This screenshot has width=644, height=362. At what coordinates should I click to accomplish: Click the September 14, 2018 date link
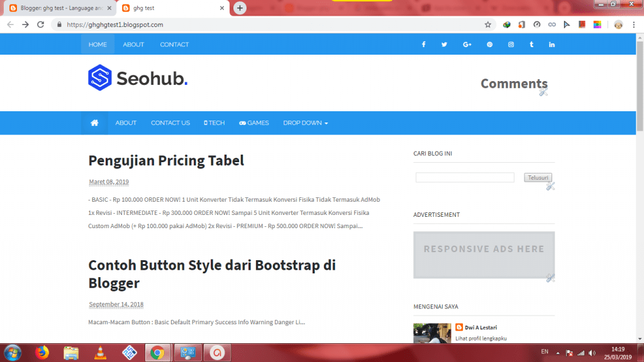click(x=116, y=304)
